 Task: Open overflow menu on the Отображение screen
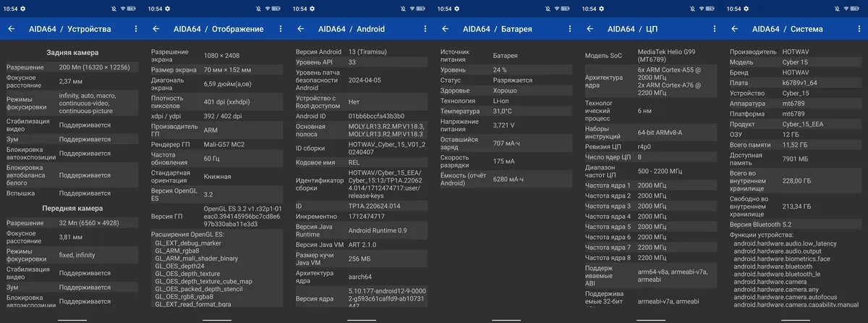(280, 29)
